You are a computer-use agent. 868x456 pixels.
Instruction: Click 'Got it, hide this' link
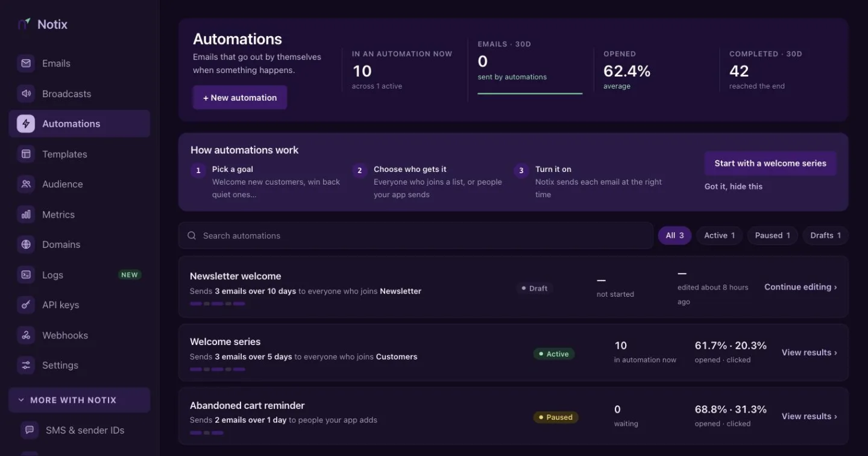(734, 186)
